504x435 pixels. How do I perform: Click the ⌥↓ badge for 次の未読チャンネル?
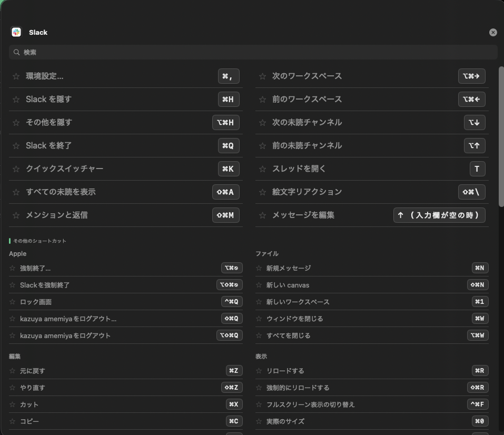pyautogui.click(x=475, y=123)
